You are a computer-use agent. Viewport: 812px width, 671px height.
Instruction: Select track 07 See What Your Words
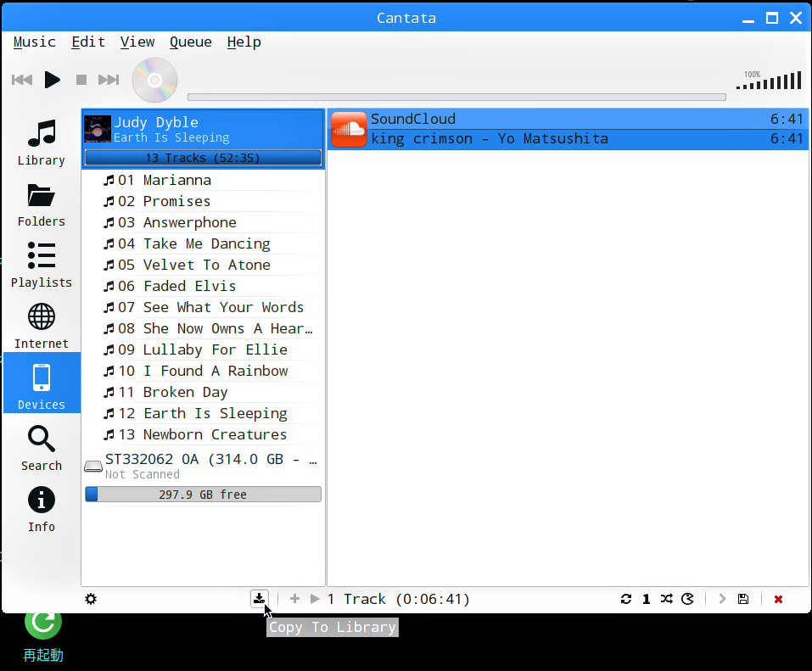pyautogui.click(x=203, y=308)
